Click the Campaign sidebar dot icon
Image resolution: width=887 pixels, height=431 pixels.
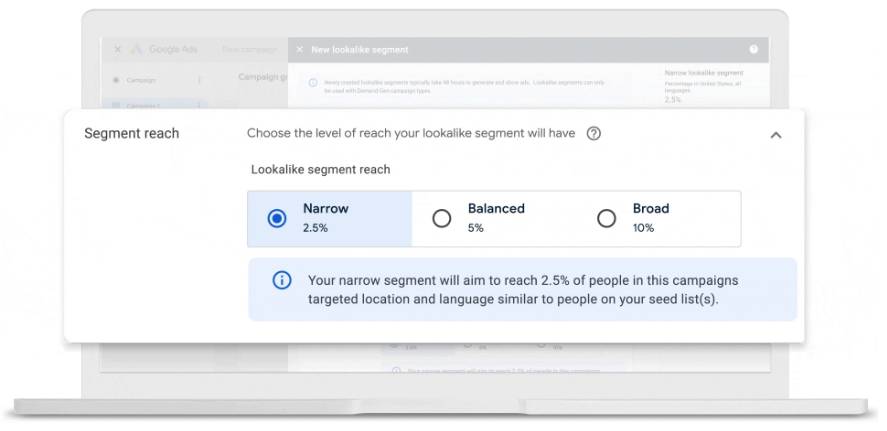(116, 80)
